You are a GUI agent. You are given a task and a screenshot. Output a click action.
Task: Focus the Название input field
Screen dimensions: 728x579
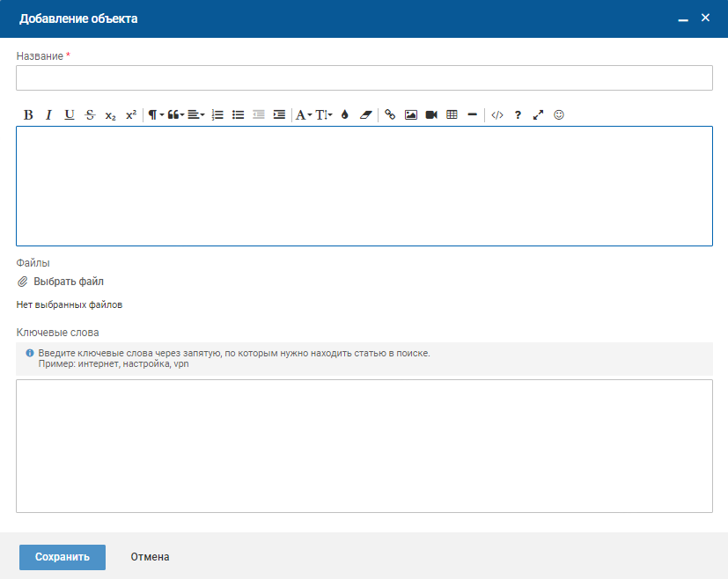click(364, 78)
